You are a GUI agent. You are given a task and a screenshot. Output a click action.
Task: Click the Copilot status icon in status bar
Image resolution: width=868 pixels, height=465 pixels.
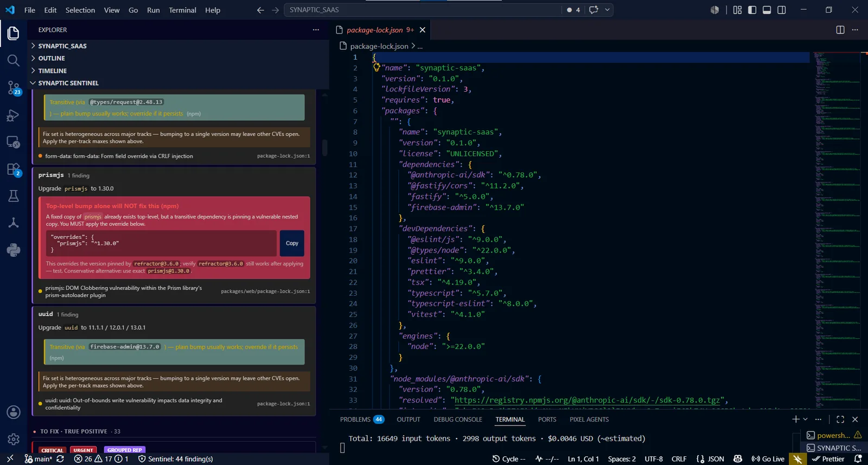click(738, 458)
